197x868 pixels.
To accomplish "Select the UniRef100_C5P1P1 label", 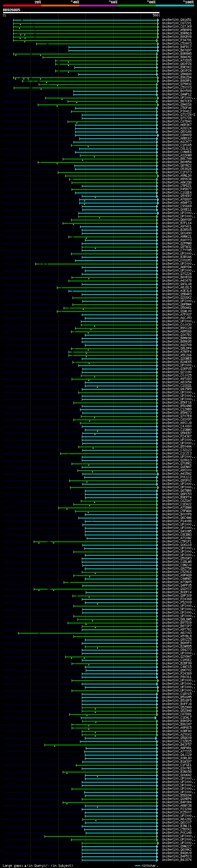I will (177, 541).
